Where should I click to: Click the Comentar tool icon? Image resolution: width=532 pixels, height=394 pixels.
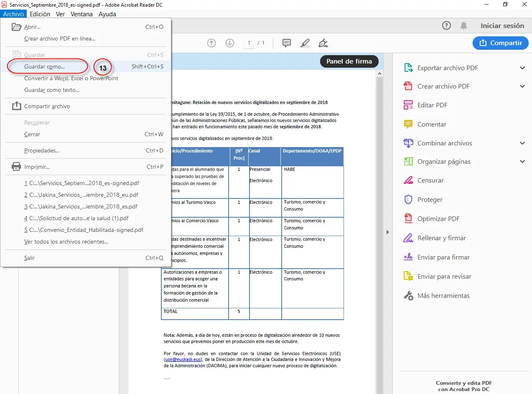(x=408, y=125)
